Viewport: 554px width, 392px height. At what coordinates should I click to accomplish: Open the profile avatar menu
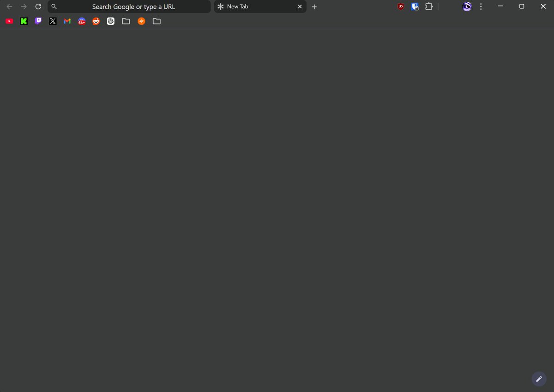[x=467, y=6]
